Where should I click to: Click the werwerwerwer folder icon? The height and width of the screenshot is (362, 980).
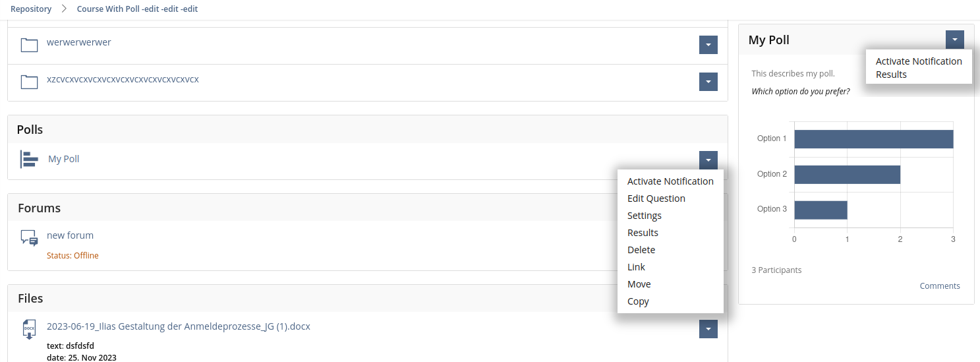tap(29, 45)
